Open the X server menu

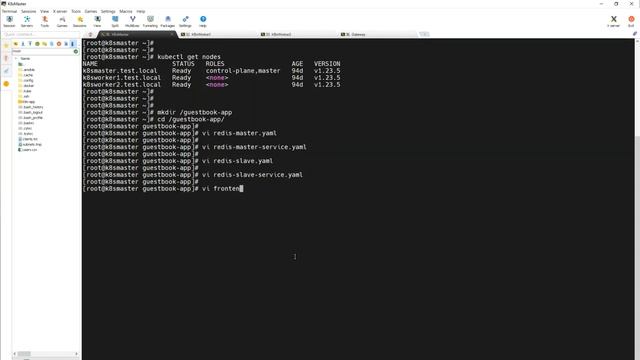(x=60, y=11)
